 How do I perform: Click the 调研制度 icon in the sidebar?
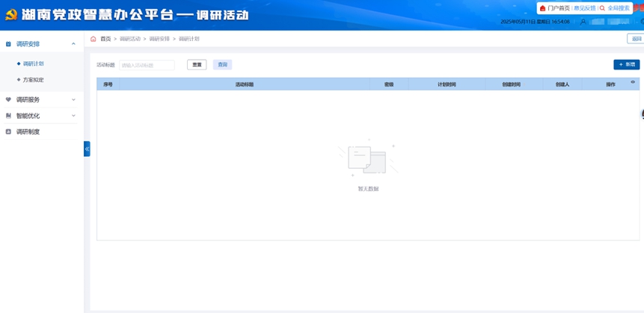pos(8,131)
